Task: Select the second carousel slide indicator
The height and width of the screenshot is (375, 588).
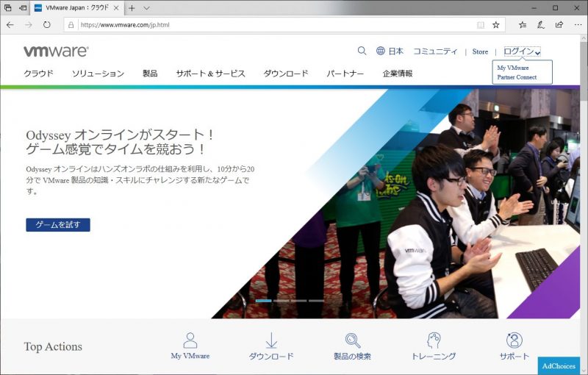Action: (282, 301)
